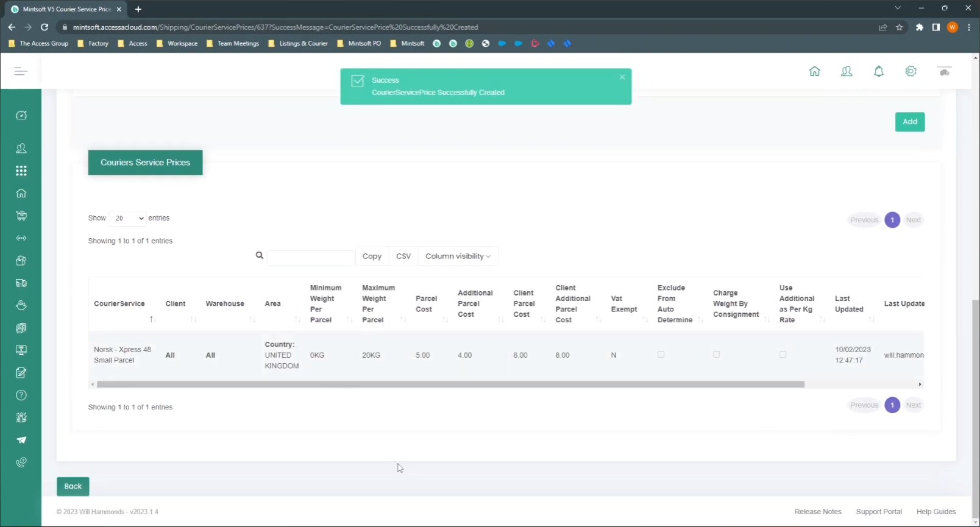
Task: Click the apps grid icon in sidebar
Action: [x=21, y=171]
